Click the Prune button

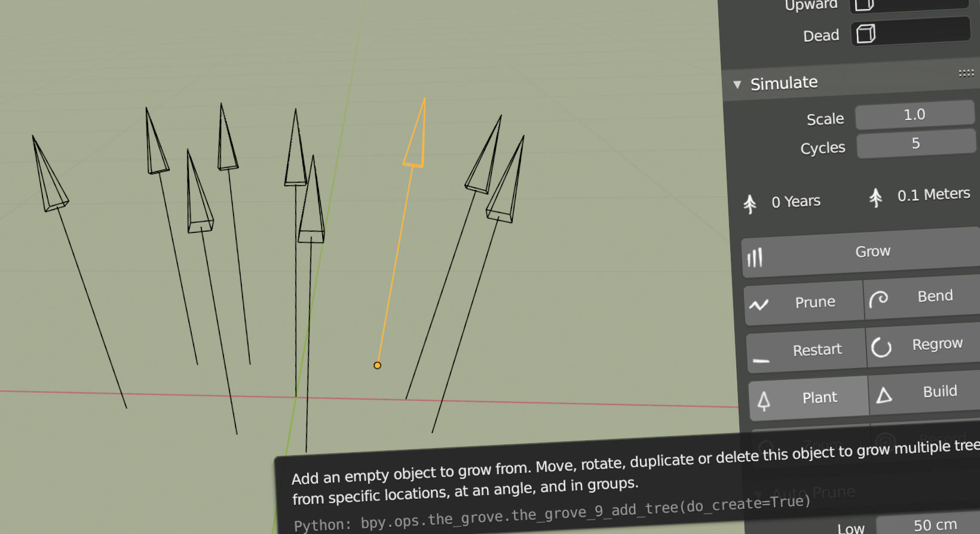tap(804, 303)
